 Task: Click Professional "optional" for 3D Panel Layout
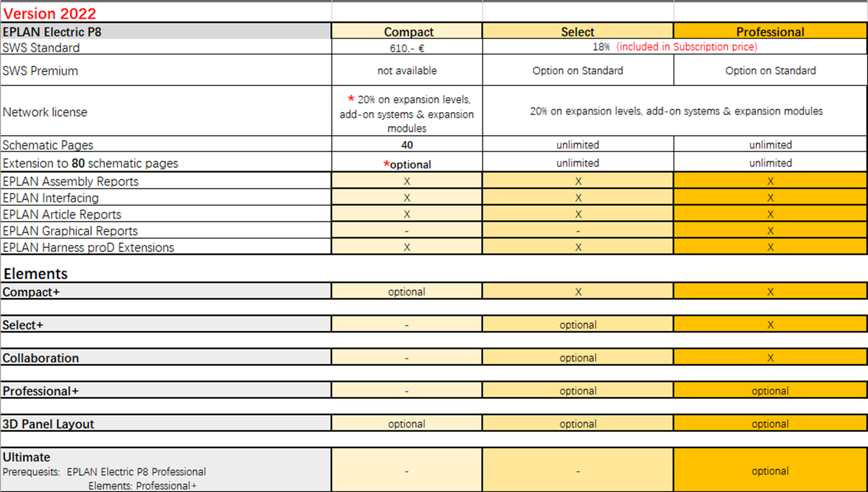point(770,424)
